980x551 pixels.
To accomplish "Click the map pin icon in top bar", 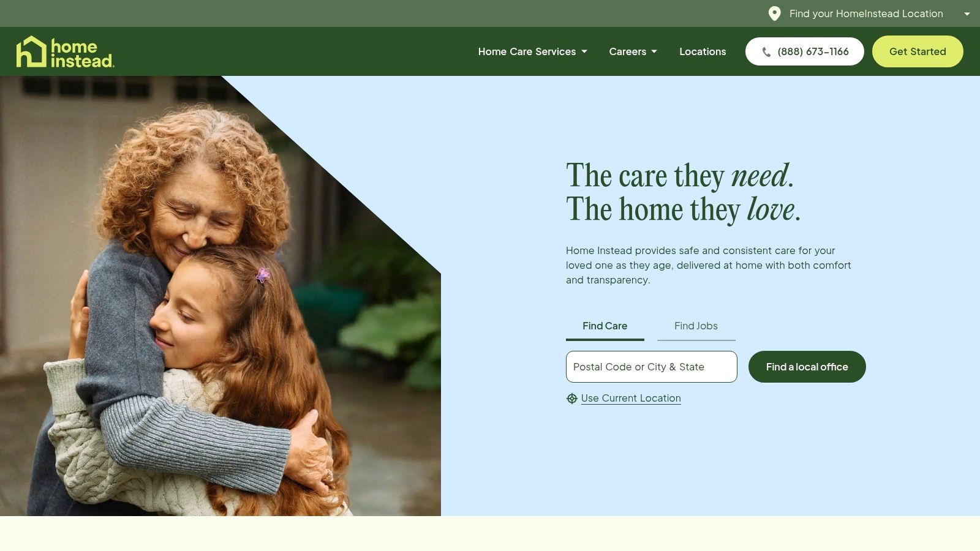I will (x=774, y=13).
